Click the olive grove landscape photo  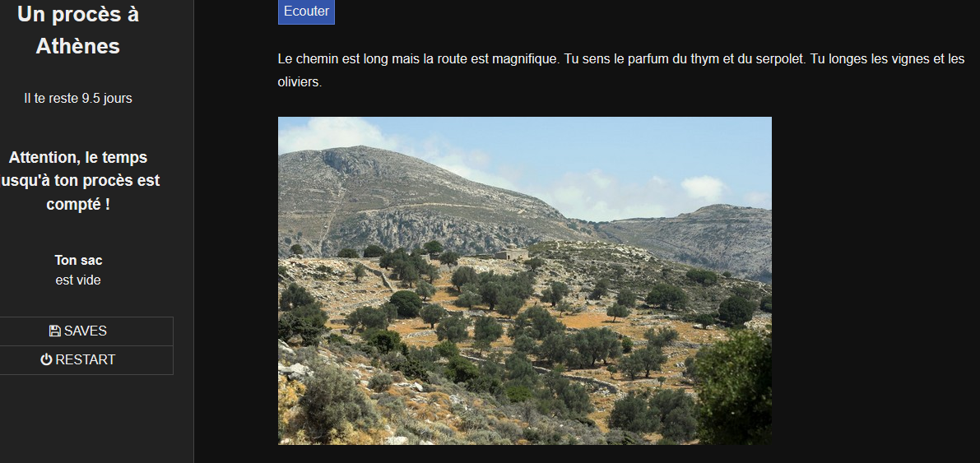(524, 280)
